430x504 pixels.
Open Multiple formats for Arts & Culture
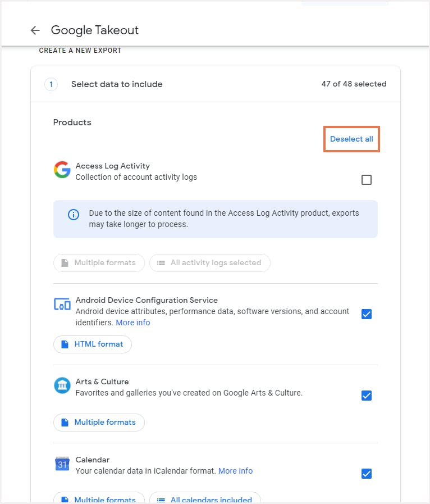point(99,422)
